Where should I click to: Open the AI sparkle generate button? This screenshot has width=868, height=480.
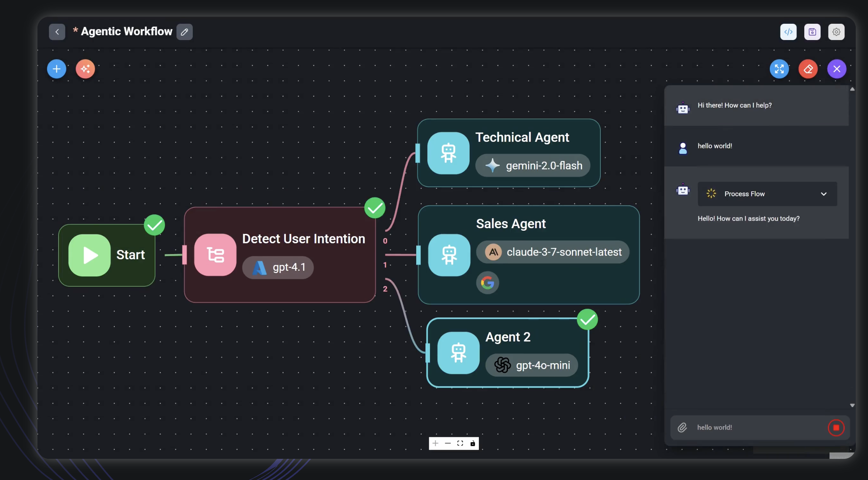85,69
